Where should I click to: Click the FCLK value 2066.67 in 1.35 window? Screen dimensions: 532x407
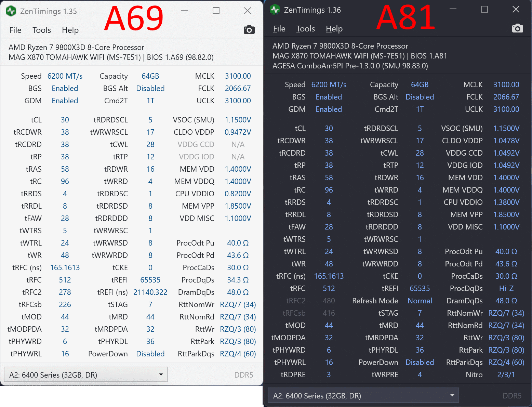coord(238,88)
